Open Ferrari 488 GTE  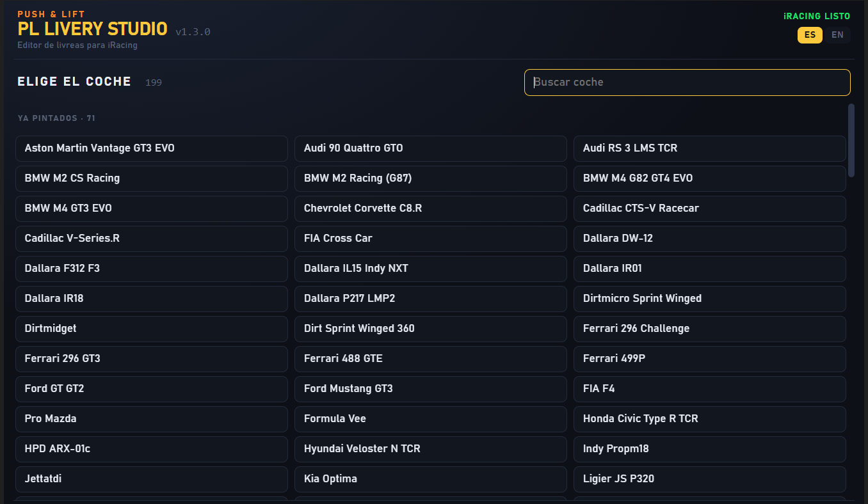[x=431, y=359]
